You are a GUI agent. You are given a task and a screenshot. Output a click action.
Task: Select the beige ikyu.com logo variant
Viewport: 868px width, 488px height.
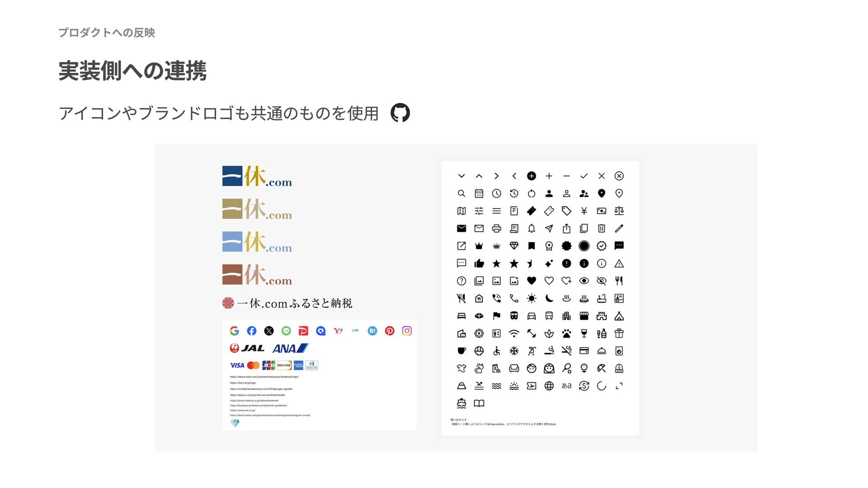[257, 209]
